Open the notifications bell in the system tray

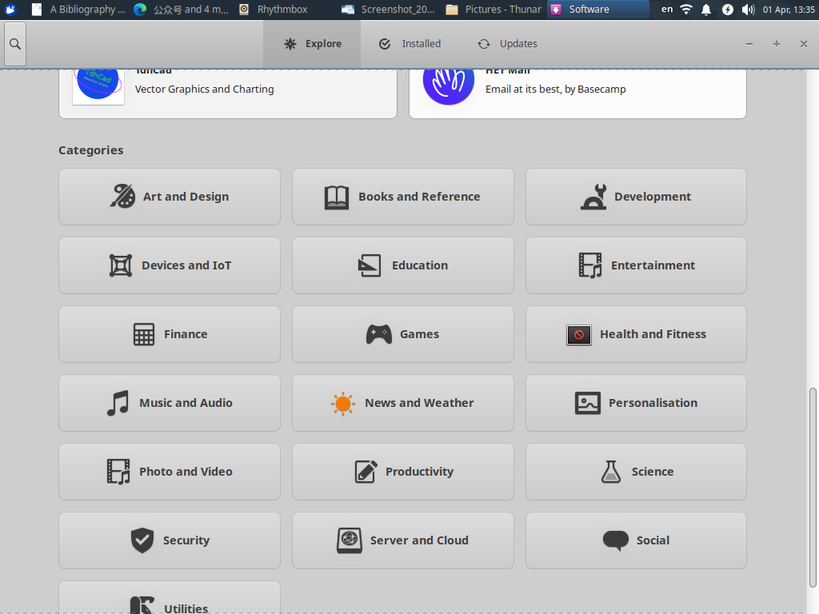point(706,9)
